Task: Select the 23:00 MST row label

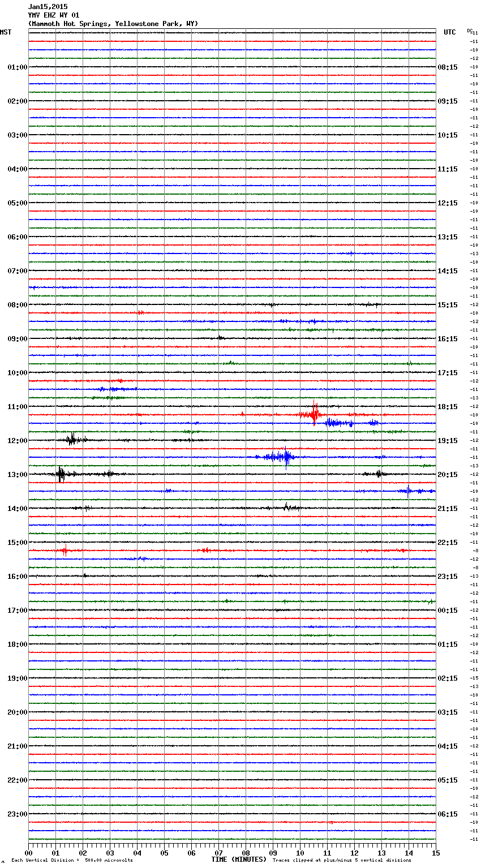Action: click(x=18, y=814)
